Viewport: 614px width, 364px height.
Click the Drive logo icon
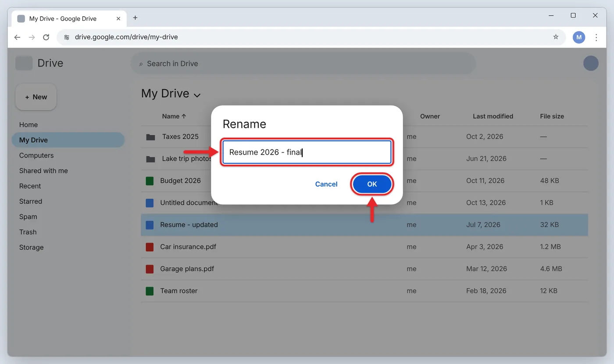tap(24, 63)
